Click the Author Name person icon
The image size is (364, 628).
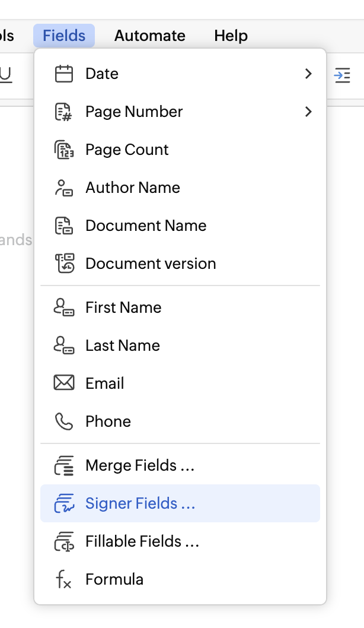pos(63,188)
